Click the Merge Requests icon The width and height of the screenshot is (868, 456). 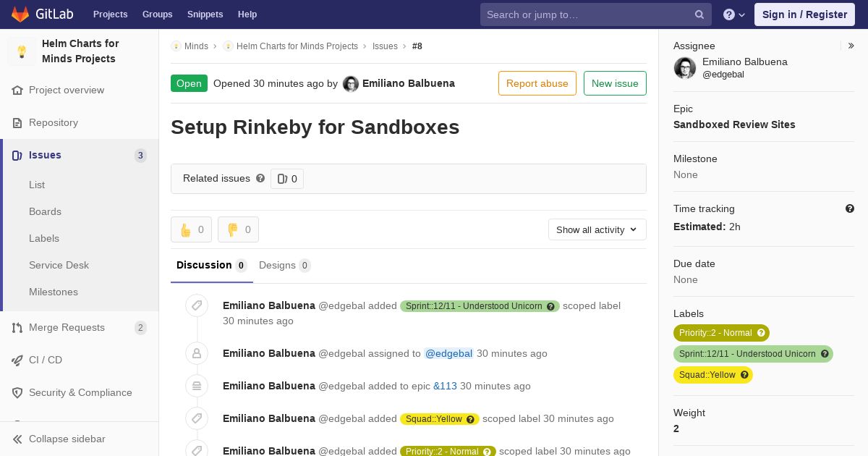click(17, 328)
